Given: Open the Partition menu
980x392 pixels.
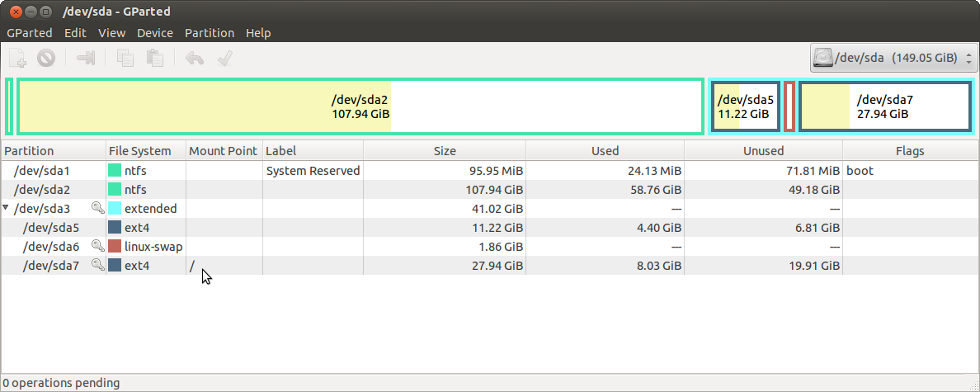Looking at the screenshot, I should point(210,32).
